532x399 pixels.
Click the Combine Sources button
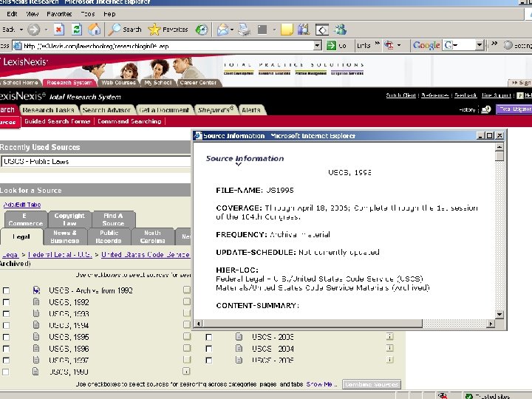tap(372, 384)
